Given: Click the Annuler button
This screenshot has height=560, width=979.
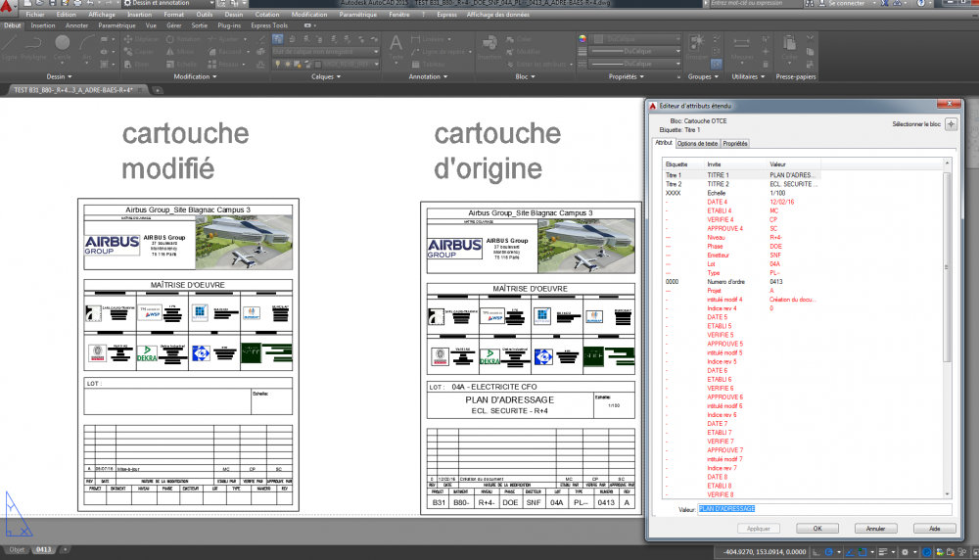Looking at the screenshot, I should coord(875,528).
